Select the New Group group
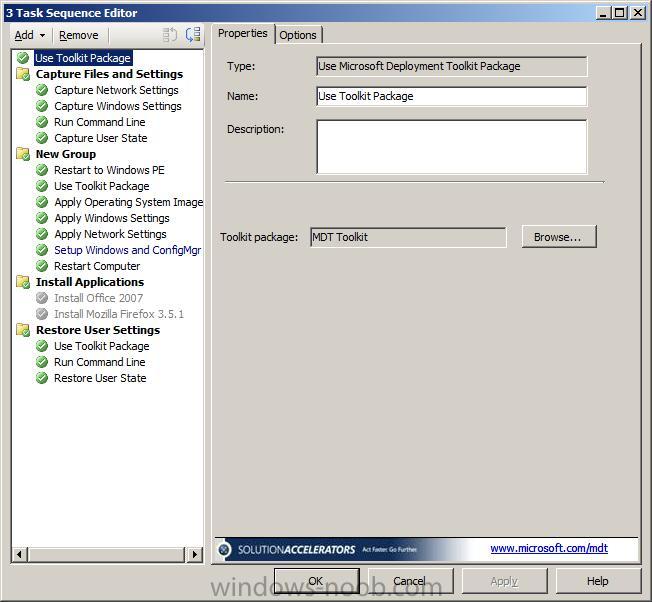The image size is (652, 602). [66, 154]
